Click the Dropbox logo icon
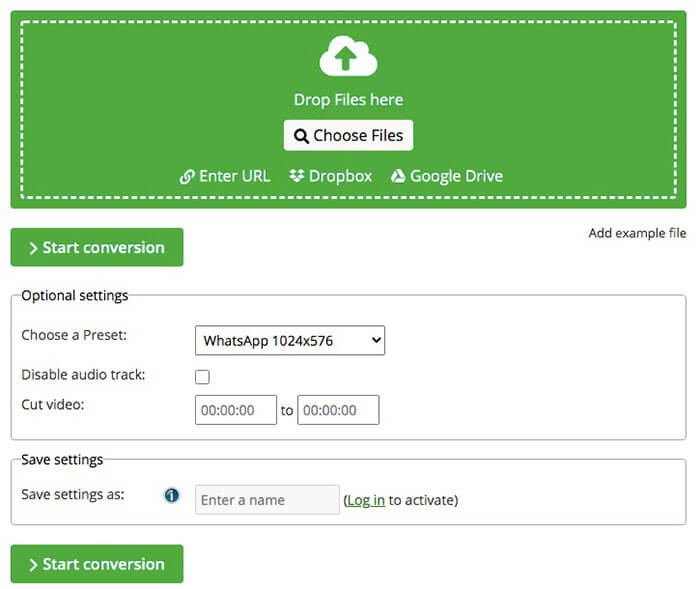This screenshot has width=700, height=589. point(296,177)
